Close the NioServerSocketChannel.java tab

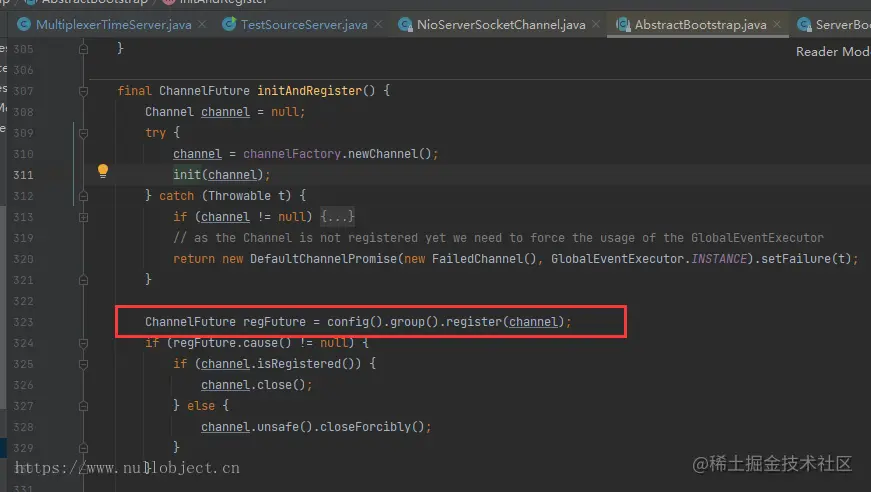(x=596, y=24)
